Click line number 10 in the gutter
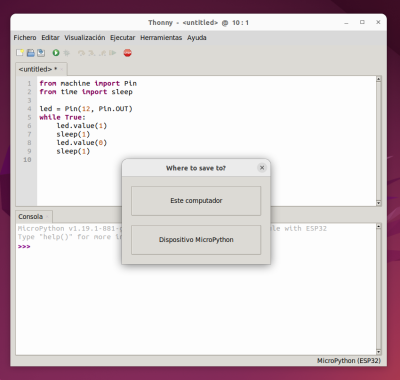400x380 pixels. 27,160
